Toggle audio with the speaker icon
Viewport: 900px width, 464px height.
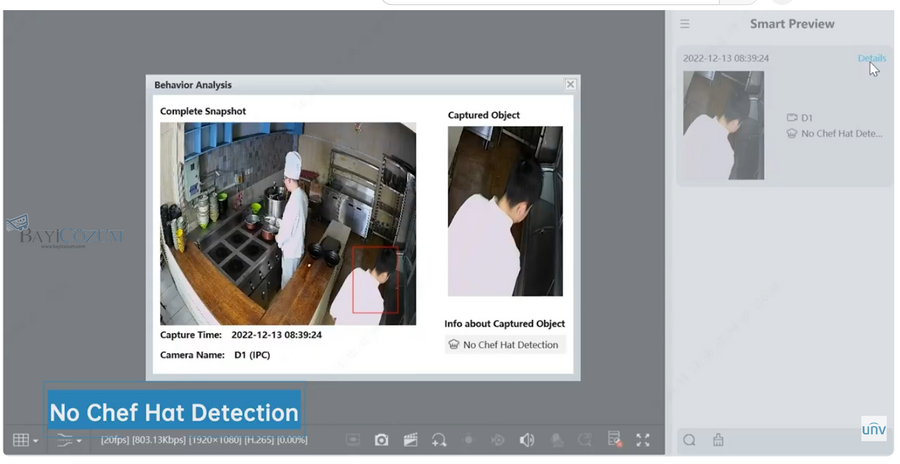pyautogui.click(x=527, y=440)
